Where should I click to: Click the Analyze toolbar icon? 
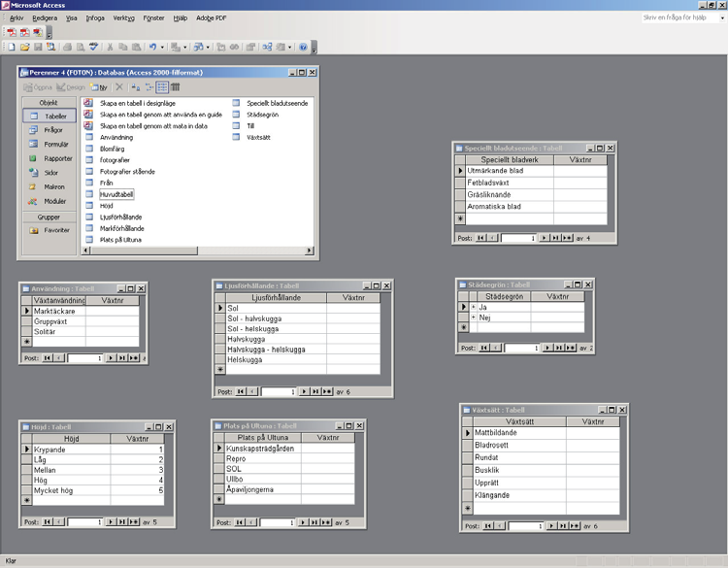coord(199,47)
